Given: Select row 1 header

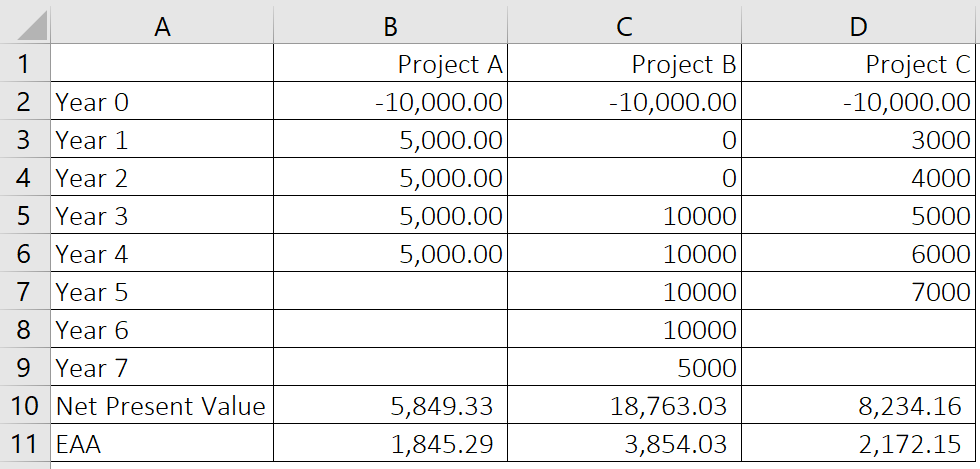Looking at the screenshot, I should 25,64.
